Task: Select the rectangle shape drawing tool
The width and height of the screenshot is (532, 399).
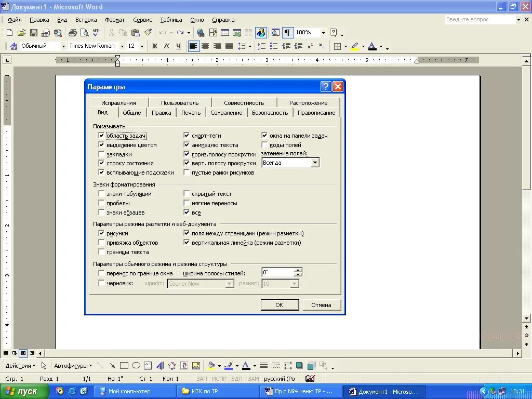Action: [124, 365]
